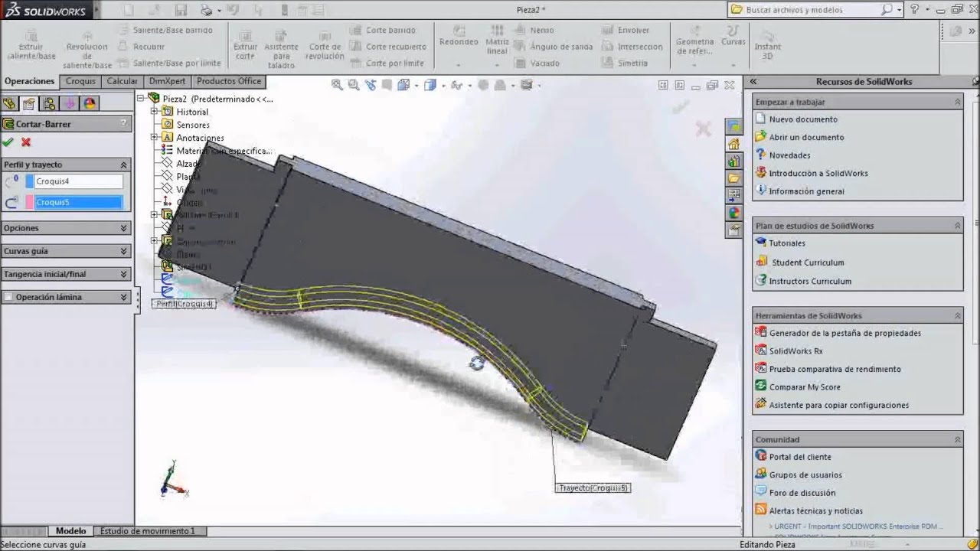Click the Save disk icon

(181, 10)
